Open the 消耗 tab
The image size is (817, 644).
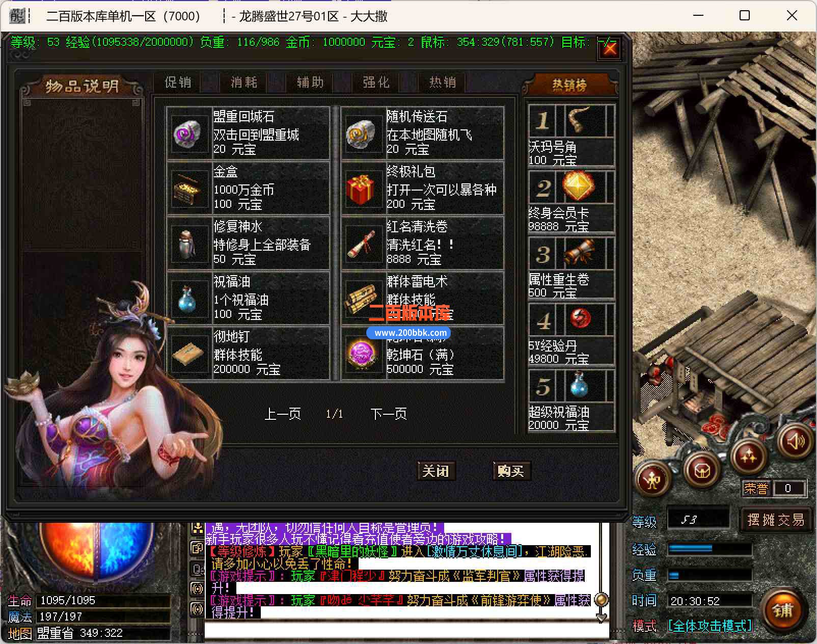(244, 82)
